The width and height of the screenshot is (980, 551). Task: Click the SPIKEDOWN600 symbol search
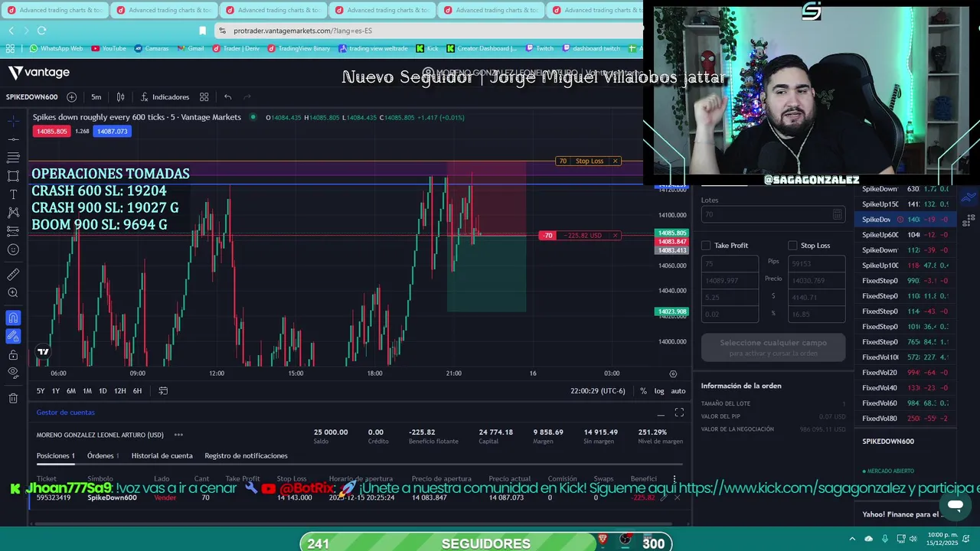32,97
